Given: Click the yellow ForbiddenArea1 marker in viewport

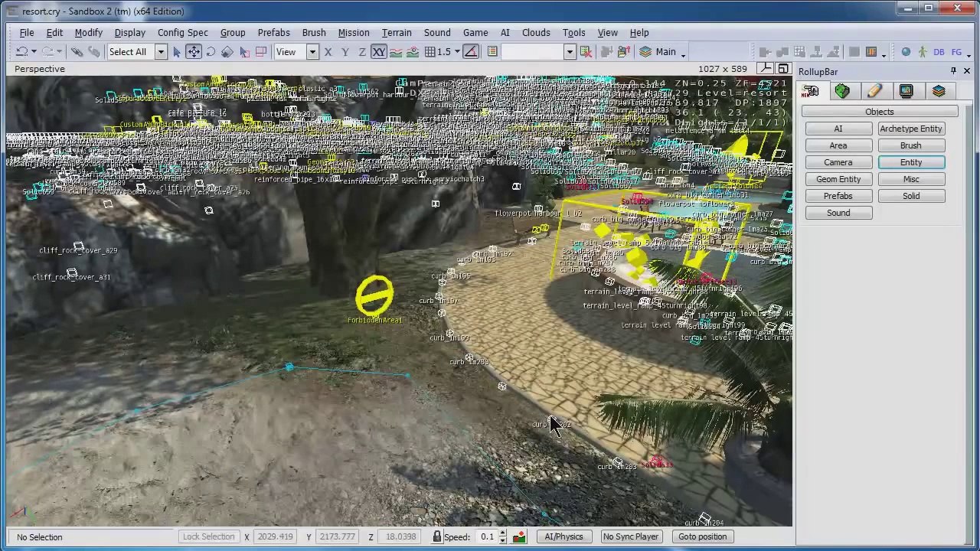Looking at the screenshot, I should (374, 295).
